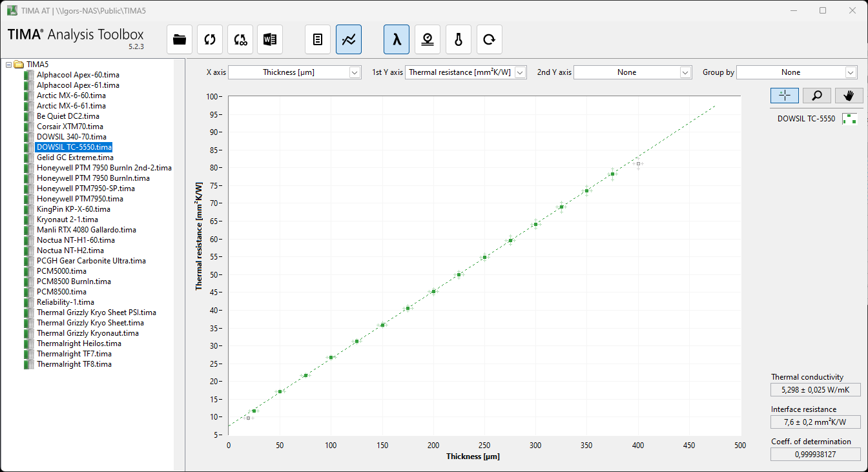Click the file icon beside PCM5000.tima
Image resolution: width=868 pixels, height=472 pixels.
28,271
